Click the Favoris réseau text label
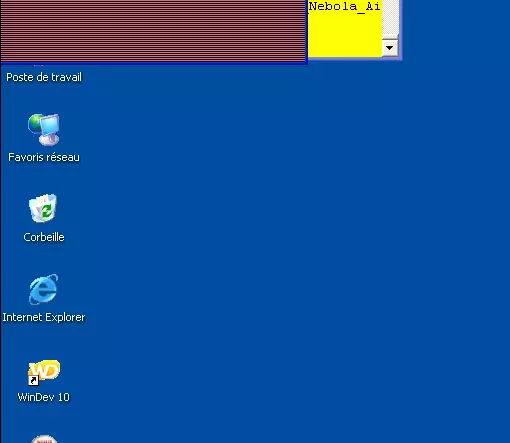The height and width of the screenshot is (443, 510). (x=44, y=157)
